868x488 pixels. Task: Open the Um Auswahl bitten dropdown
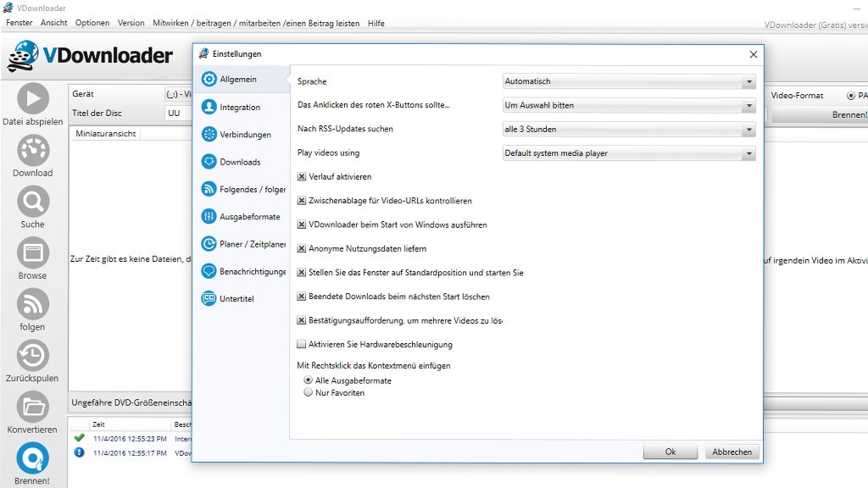click(x=629, y=105)
